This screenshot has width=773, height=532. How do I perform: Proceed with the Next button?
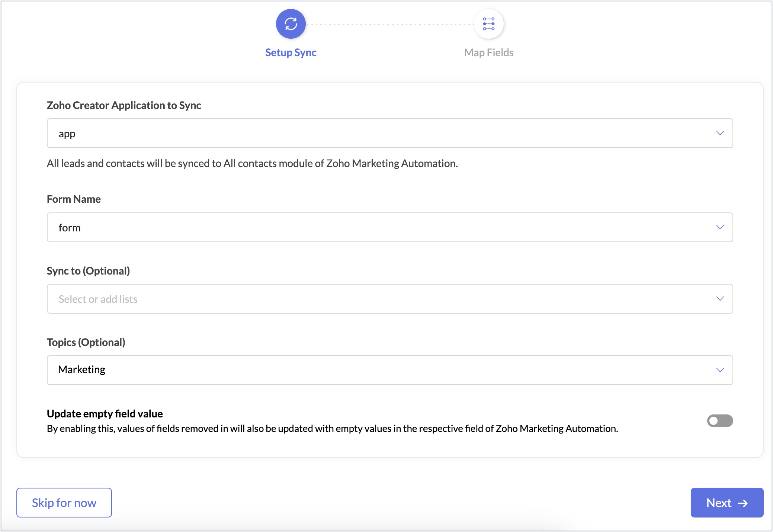coord(727,503)
